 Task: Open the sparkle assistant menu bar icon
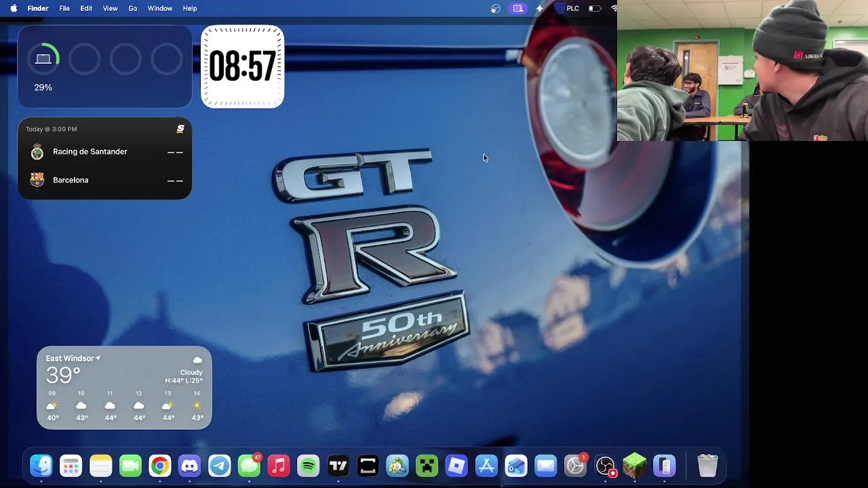click(x=539, y=8)
